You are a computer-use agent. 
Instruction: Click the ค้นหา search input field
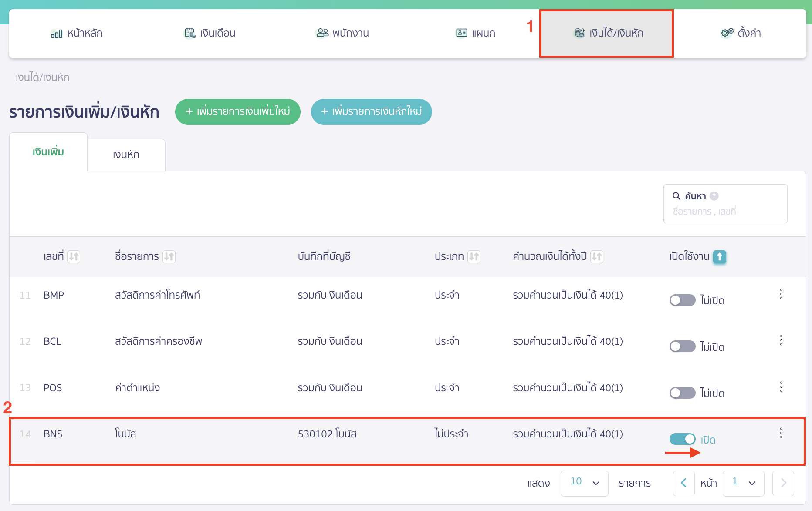point(725,212)
